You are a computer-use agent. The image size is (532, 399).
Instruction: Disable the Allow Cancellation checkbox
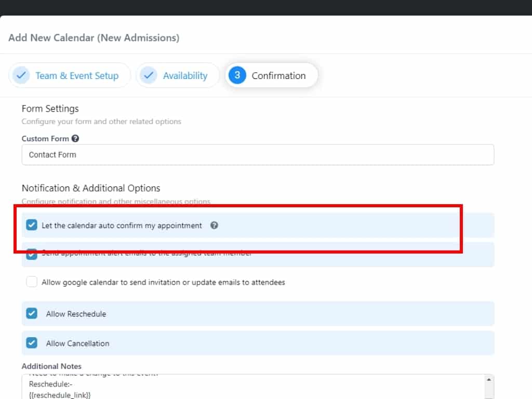point(32,343)
